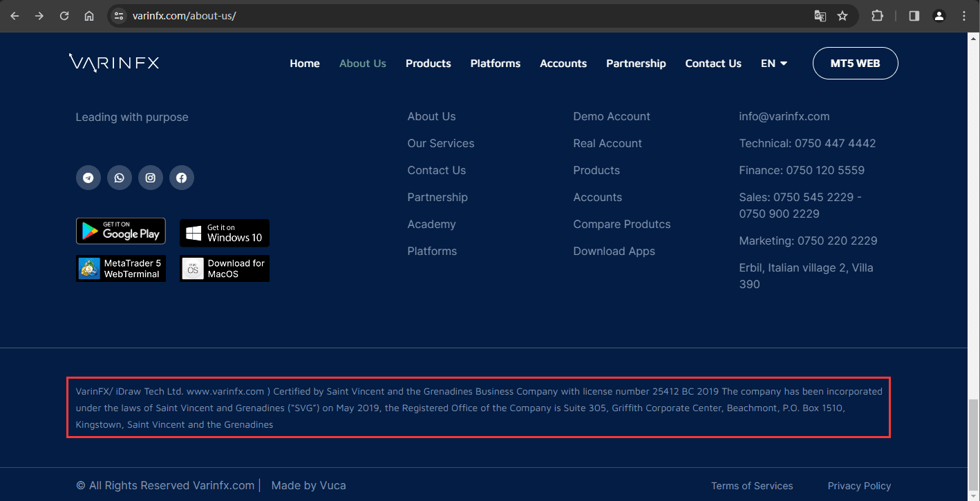
Task: View site information icon in address bar
Action: (119, 16)
